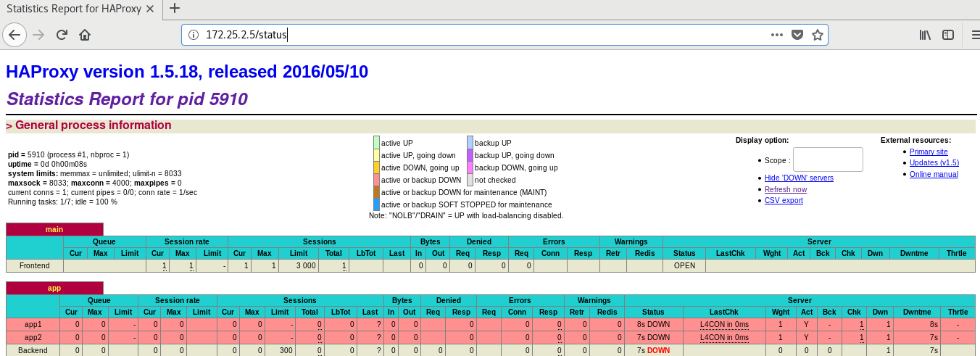Open page actions three-dot menu
The width and height of the screenshot is (980, 356).
pyautogui.click(x=777, y=35)
